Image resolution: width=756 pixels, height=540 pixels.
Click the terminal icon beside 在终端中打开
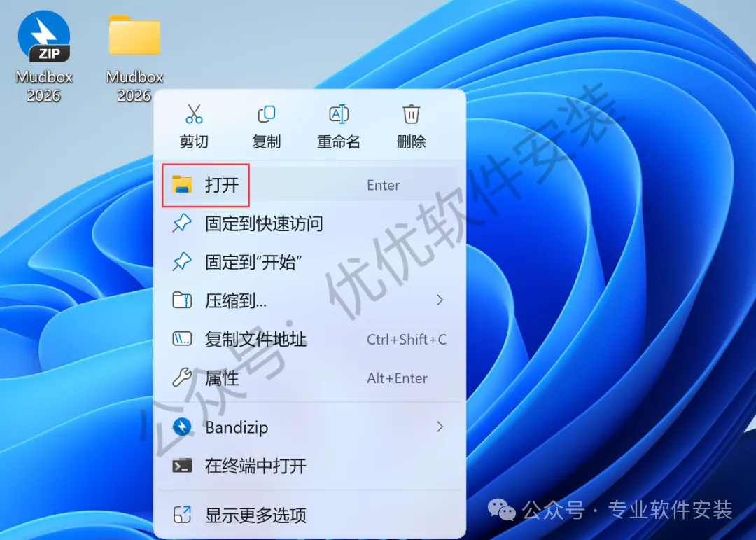182,466
